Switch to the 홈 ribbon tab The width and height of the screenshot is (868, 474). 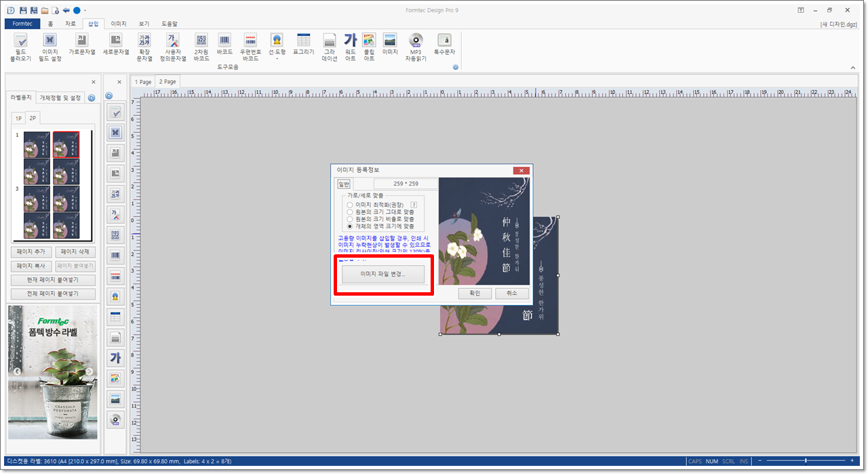coord(50,24)
